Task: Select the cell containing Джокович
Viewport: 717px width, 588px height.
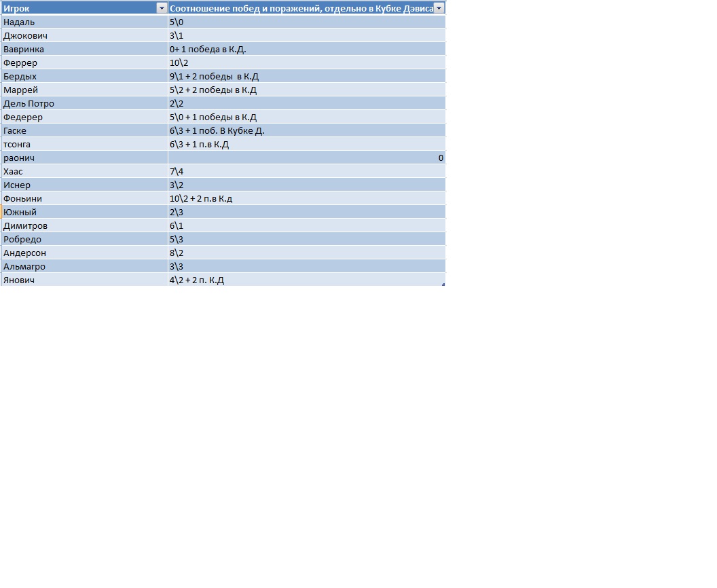Action: coord(85,35)
